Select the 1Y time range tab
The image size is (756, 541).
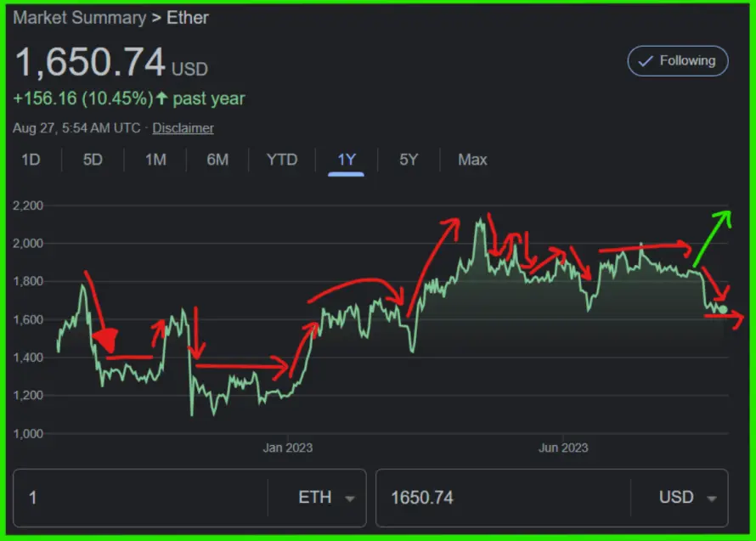coord(347,160)
